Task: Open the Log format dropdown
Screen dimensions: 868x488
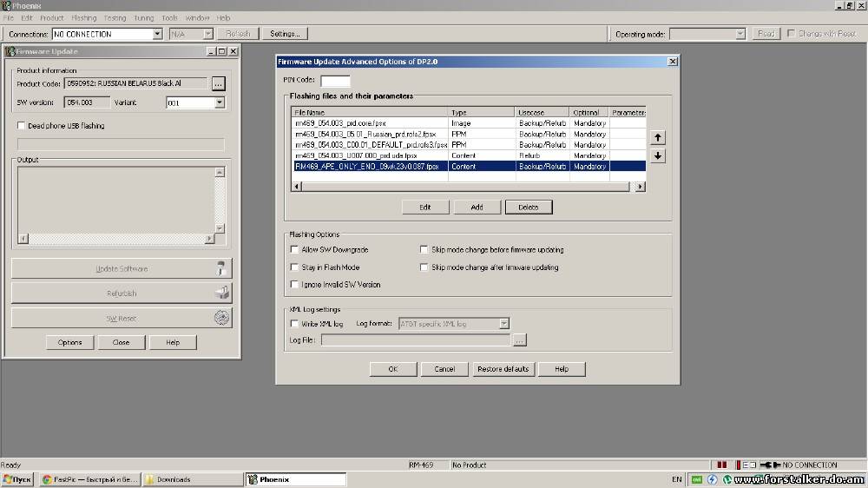Action: click(503, 324)
